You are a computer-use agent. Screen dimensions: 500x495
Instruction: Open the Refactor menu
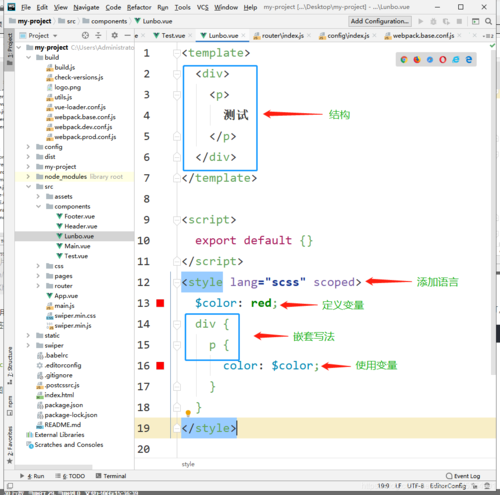[139, 7]
